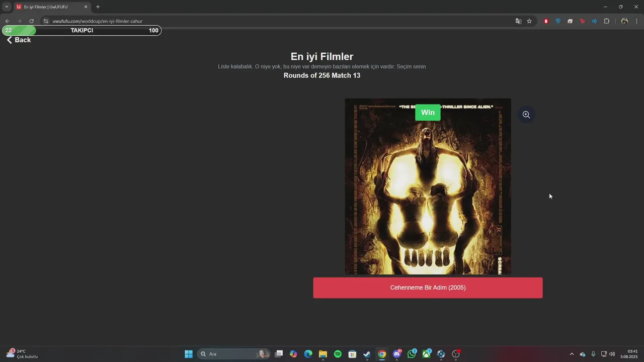Open the blue shield extension
Viewport: 644px width, 362px height.
(x=558, y=21)
